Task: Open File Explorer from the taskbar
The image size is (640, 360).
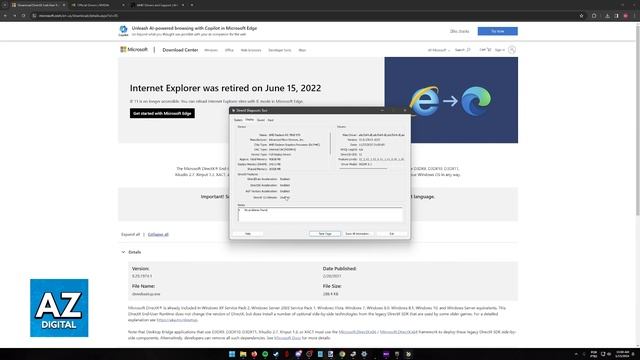Action: click(243, 354)
